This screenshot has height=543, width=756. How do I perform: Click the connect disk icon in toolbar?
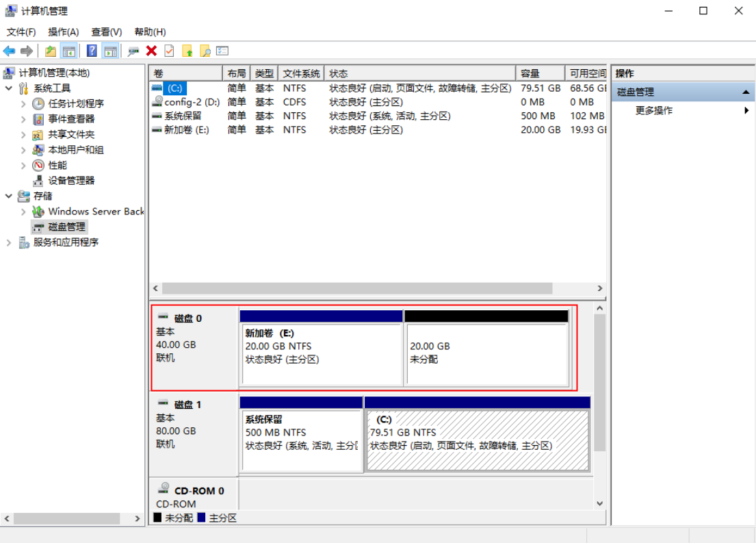[133, 51]
